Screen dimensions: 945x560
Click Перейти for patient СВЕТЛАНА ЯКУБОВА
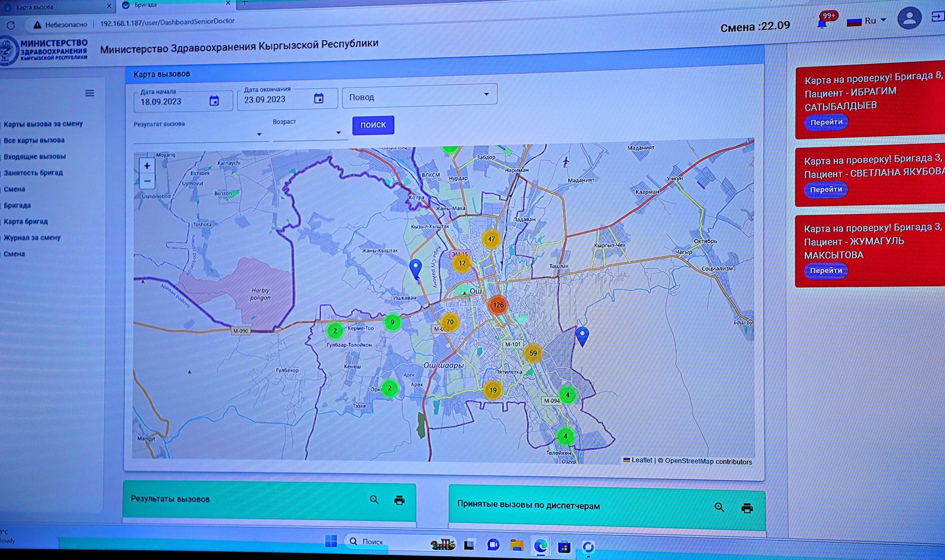click(x=826, y=190)
